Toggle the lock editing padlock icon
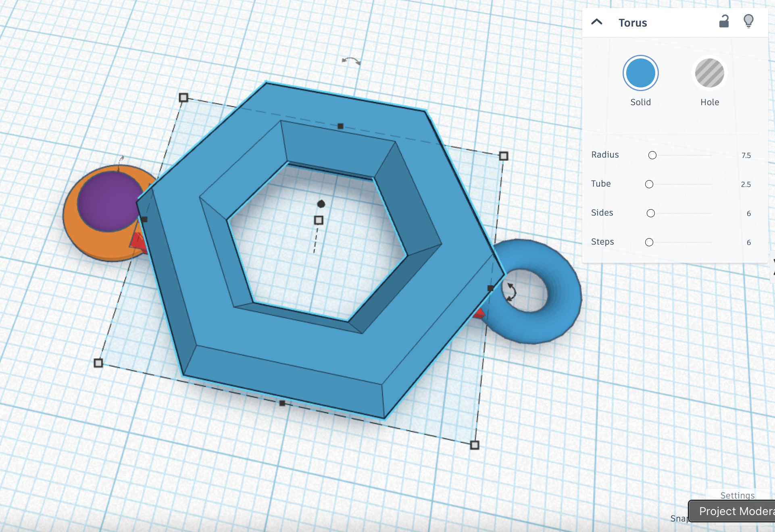Screen dimensions: 775x532 [x=724, y=21]
